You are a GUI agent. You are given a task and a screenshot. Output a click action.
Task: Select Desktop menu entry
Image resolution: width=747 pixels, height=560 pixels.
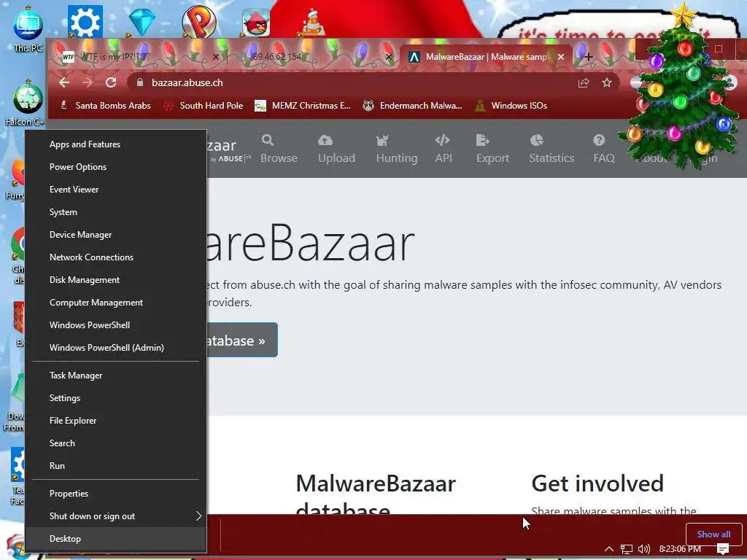[x=116, y=539]
